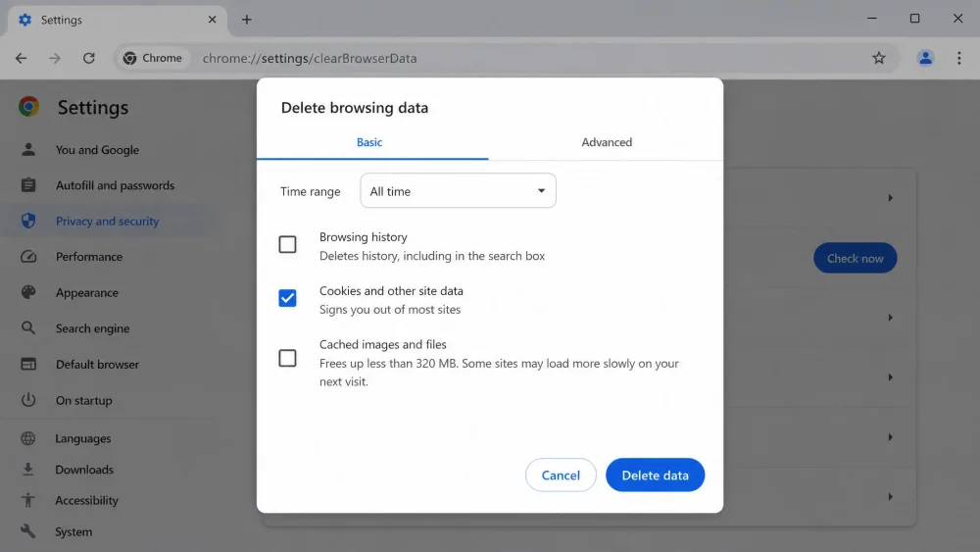Select Privacy and security section
This screenshot has width=980, height=552.
coord(106,221)
